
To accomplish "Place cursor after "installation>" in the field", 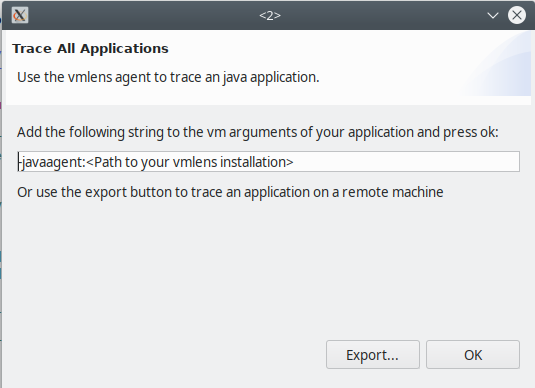I will [x=294, y=162].
